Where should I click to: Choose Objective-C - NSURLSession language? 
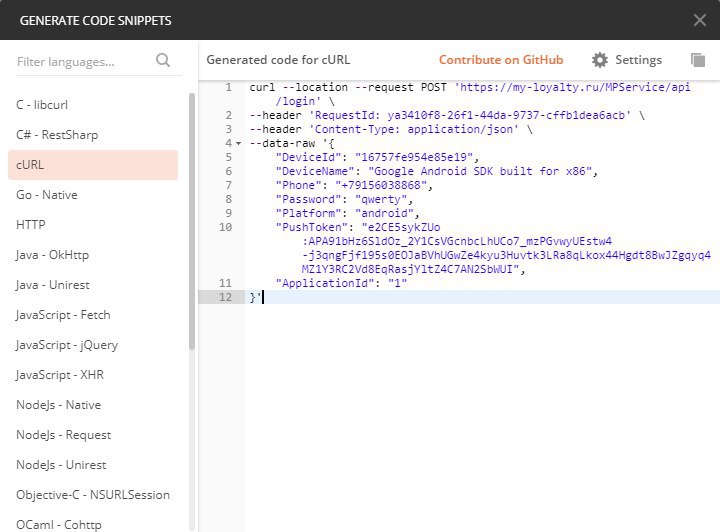coord(93,495)
